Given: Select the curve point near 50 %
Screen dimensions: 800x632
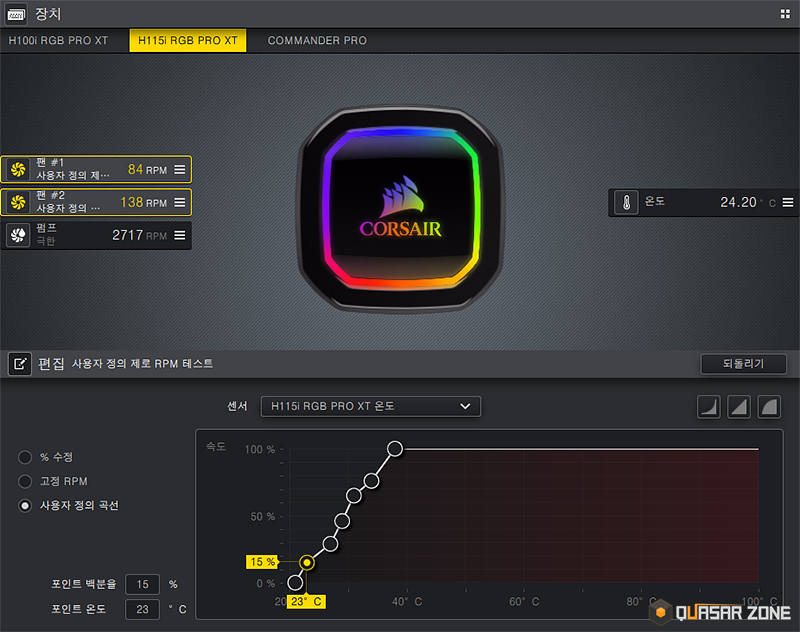Looking at the screenshot, I should (342, 521).
